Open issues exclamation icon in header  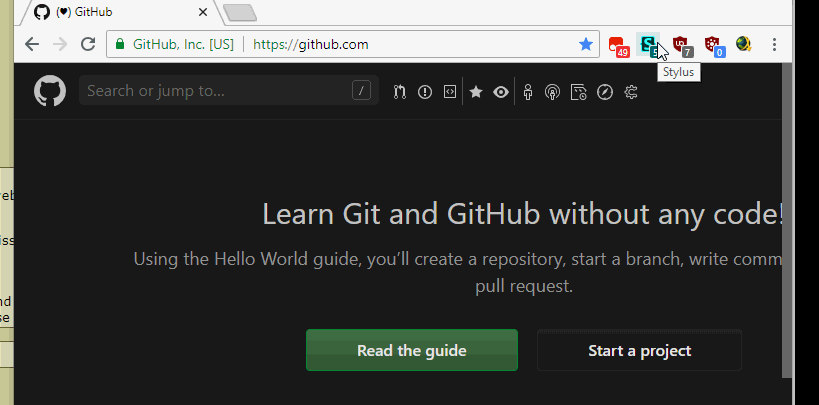(425, 92)
